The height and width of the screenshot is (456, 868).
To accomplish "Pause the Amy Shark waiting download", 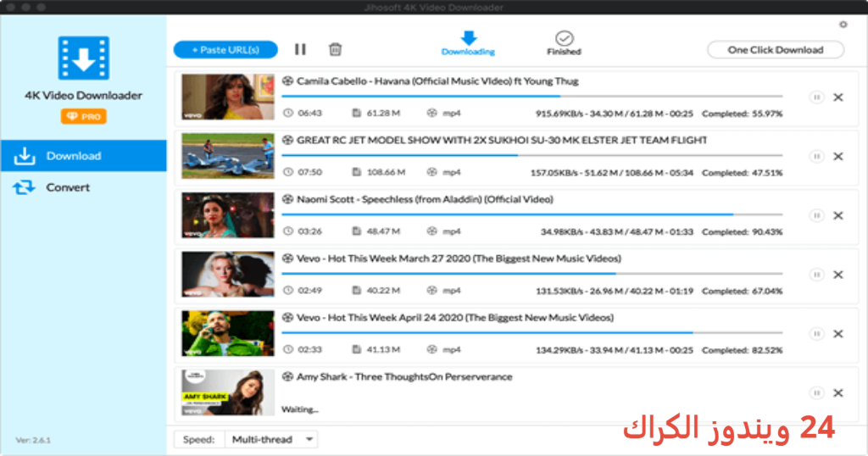I will [x=816, y=393].
